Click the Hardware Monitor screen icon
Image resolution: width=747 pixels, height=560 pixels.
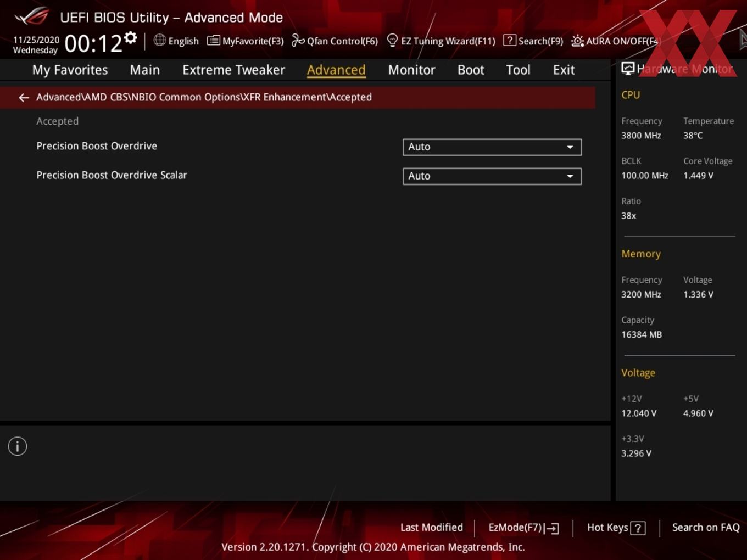point(628,69)
